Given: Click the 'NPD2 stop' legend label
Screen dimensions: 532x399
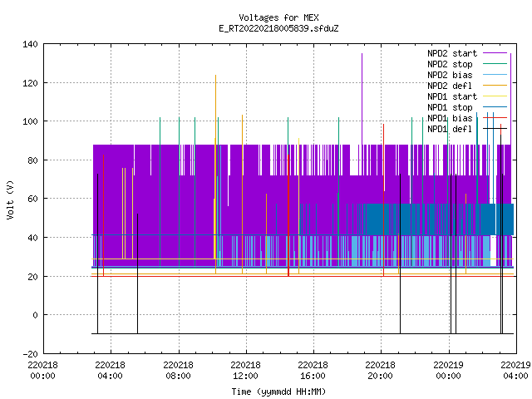Looking at the screenshot, I should (x=450, y=64).
